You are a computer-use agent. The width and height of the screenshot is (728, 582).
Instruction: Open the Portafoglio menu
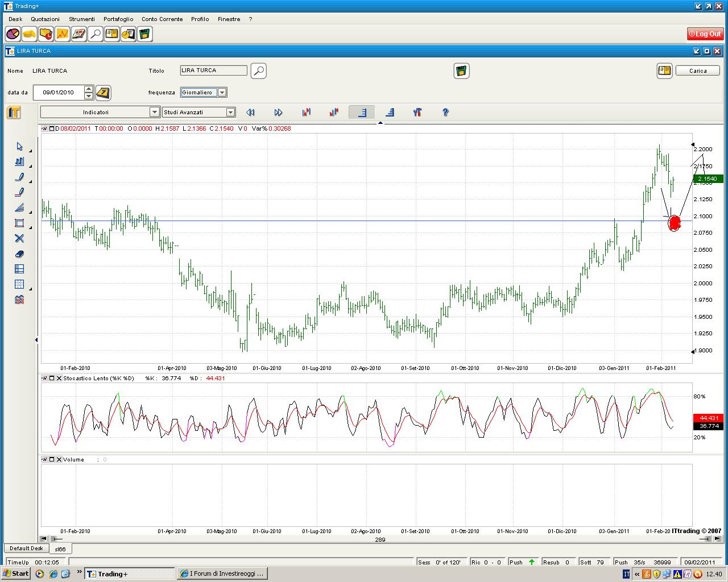[118, 19]
